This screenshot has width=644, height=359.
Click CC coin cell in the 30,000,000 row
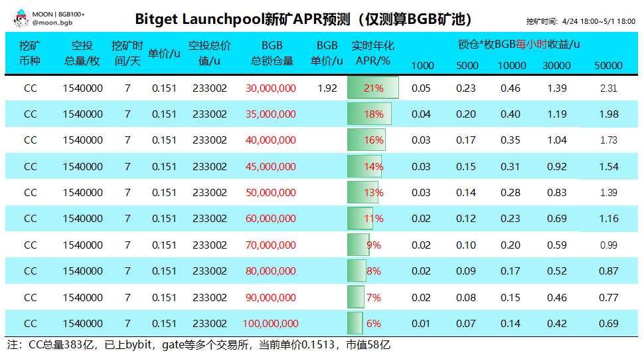click(30, 88)
